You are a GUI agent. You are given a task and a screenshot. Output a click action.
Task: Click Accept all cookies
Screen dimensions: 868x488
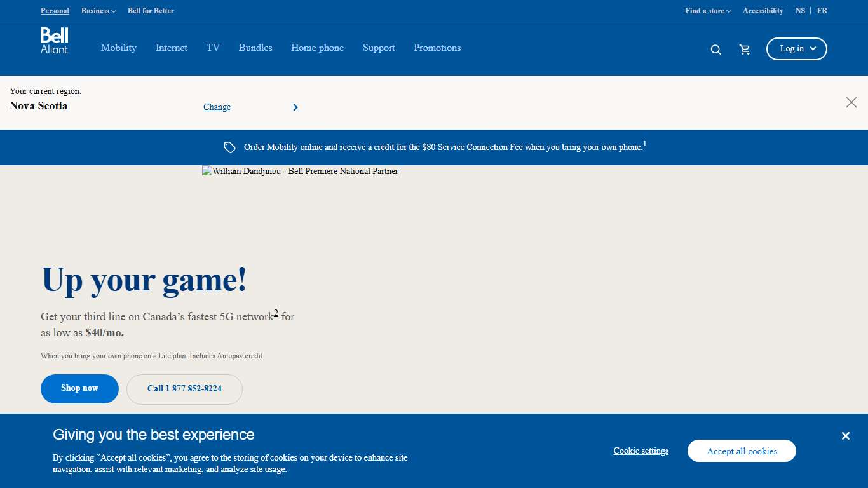tap(742, 451)
